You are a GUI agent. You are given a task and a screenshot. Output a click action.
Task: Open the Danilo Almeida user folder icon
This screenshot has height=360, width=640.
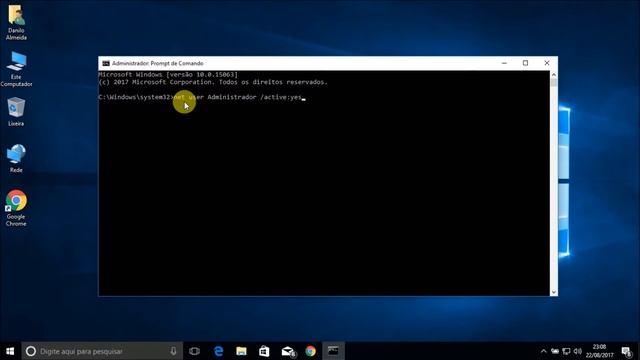tap(16, 22)
